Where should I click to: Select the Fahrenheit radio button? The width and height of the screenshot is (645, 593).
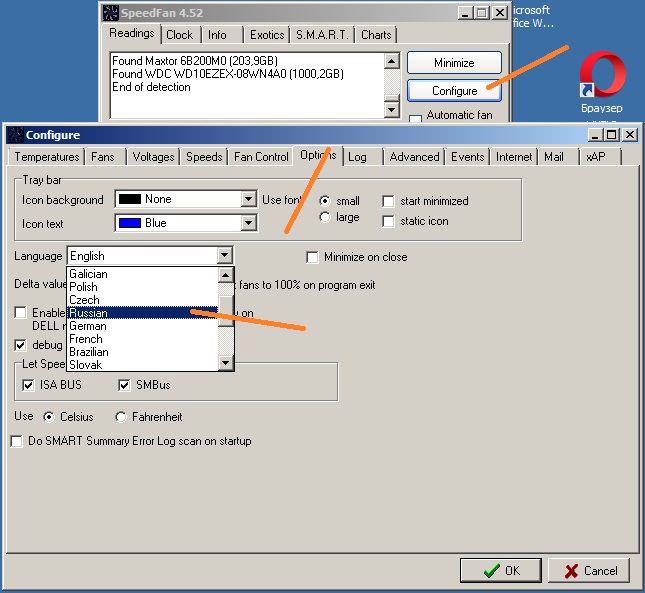coord(122,417)
